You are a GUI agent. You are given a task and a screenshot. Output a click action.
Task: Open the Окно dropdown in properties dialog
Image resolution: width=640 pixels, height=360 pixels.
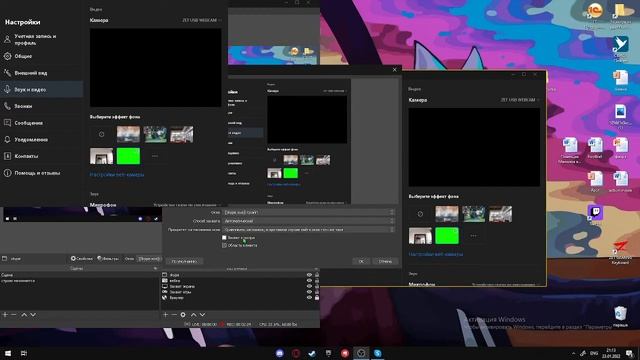[309, 212]
